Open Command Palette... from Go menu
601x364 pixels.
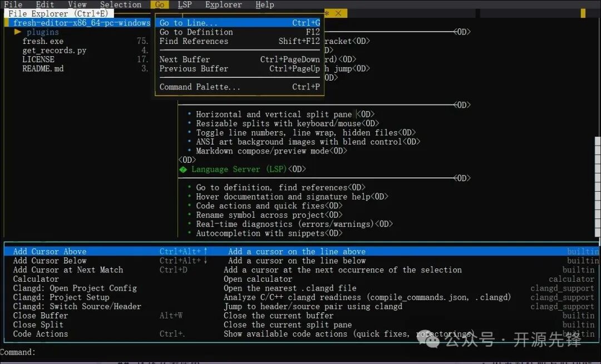239,87
